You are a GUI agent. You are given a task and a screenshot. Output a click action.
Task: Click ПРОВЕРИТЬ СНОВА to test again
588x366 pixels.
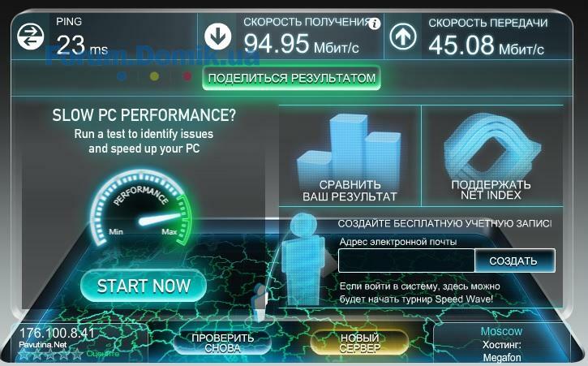tap(222, 343)
